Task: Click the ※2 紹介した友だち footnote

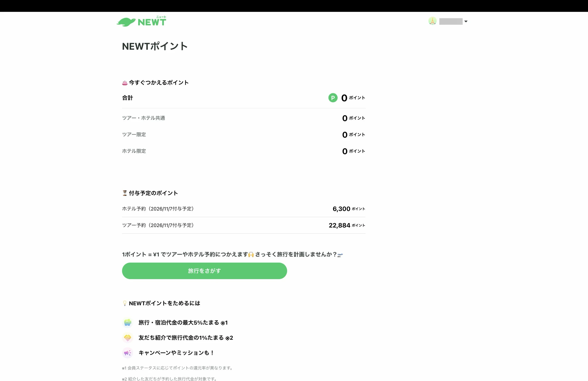Action: [x=170, y=379]
